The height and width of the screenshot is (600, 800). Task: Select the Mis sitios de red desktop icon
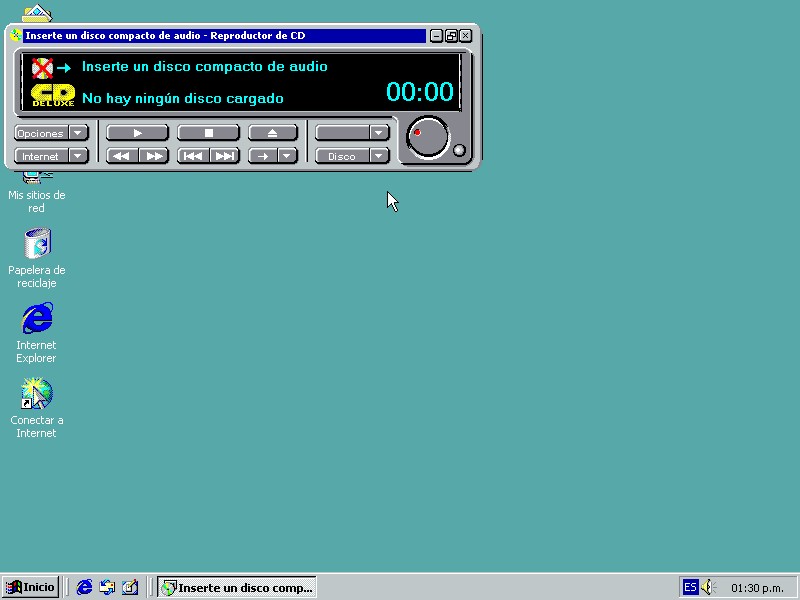[x=37, y=193]
